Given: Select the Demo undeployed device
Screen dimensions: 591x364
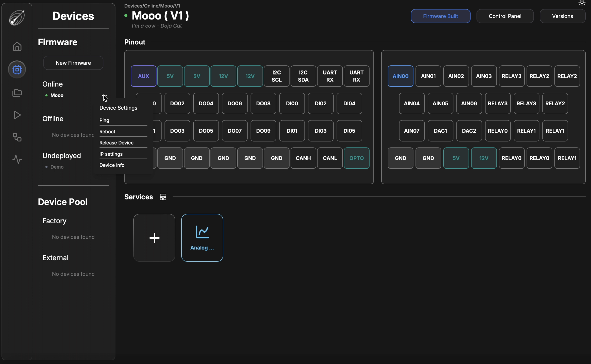Looking at the screenshot, I should tap(57, 167).
